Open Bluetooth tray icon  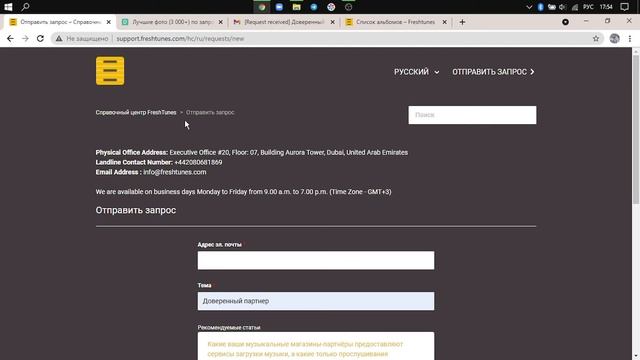click(x=540, y=7)
